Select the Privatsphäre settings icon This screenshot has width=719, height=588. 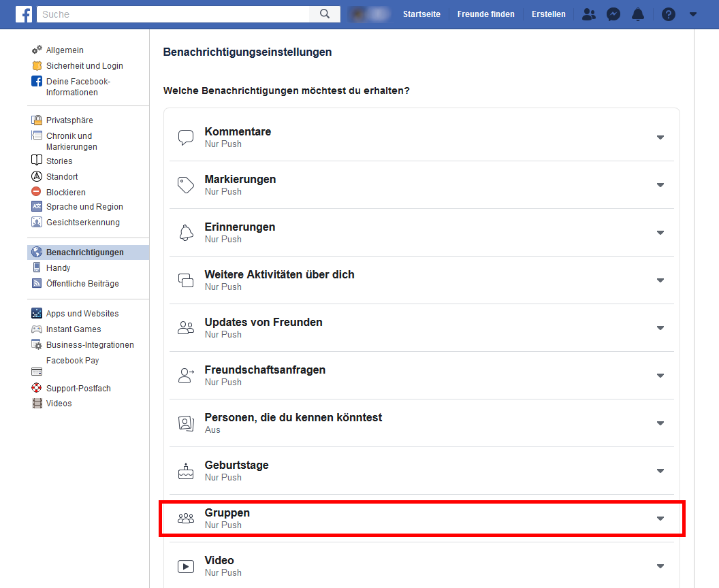36,120
